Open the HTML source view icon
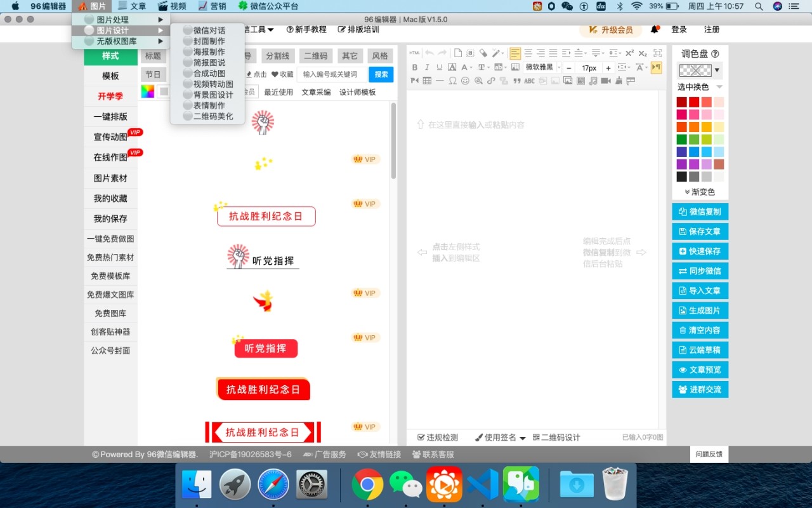 tap(414, 53)
